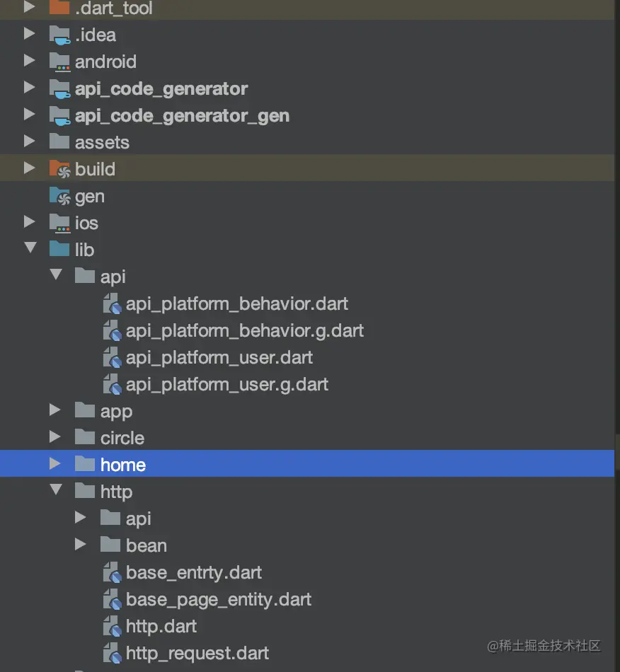Click the lib folder icon
Image resolution: width=620 pixels, height=672 pixels.
[x=60, y=250]
